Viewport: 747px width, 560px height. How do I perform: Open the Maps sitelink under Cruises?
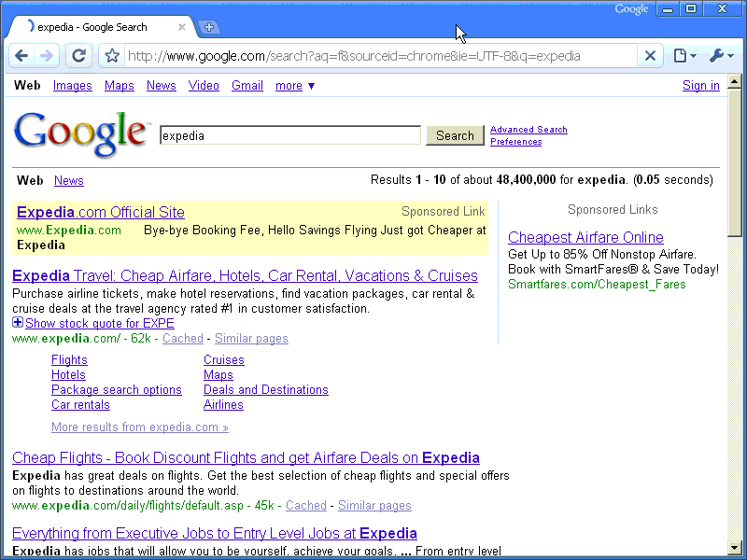tap(218, 375)
